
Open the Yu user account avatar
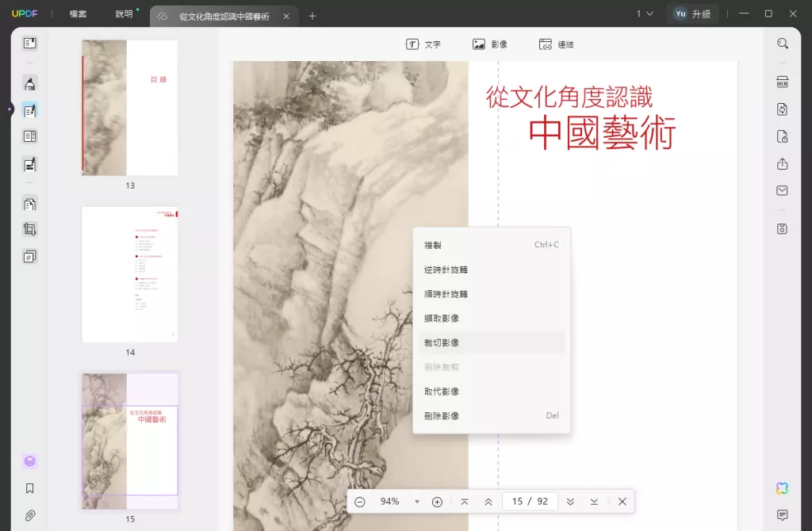click(680, 14)
